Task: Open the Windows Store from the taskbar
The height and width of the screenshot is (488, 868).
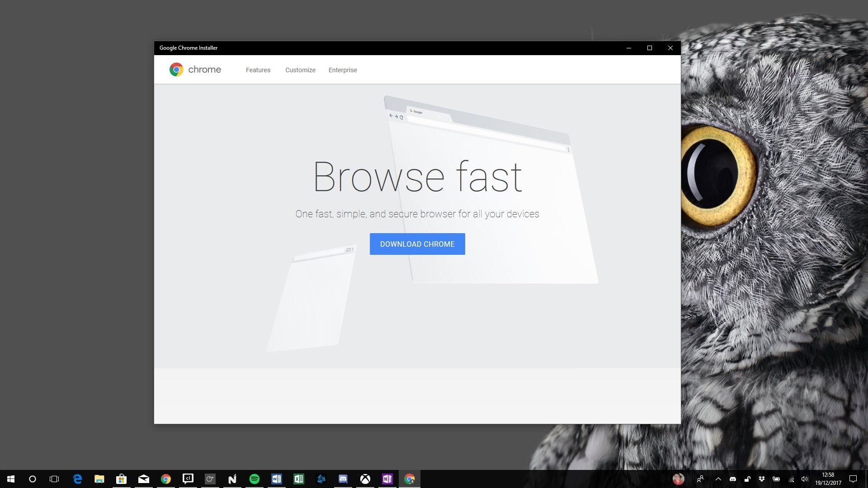Action: tap(121, 479)
